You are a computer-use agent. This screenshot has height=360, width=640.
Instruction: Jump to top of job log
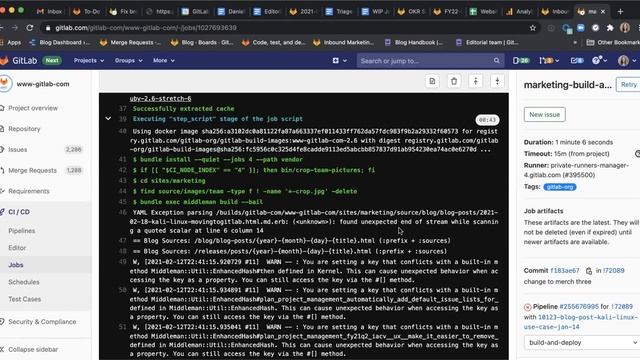click(x=476, y=81)
